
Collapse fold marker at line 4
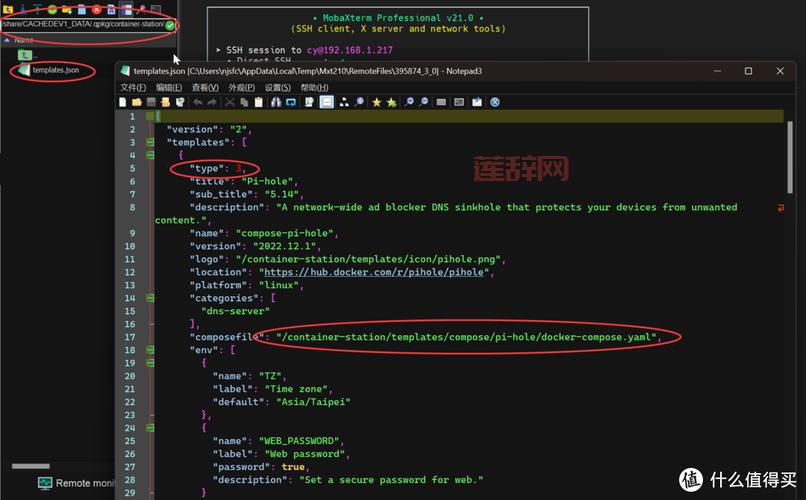coord(150,155)
